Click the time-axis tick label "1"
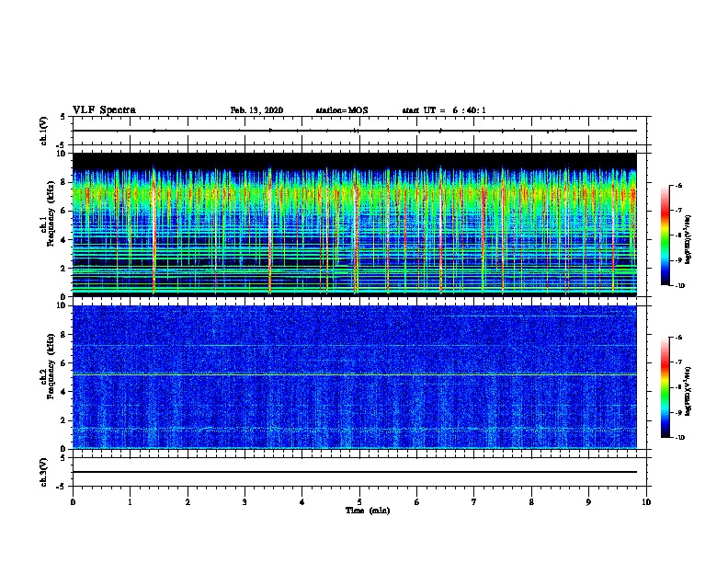The width and height of the screenshot is (728, 563). [130, 502]
